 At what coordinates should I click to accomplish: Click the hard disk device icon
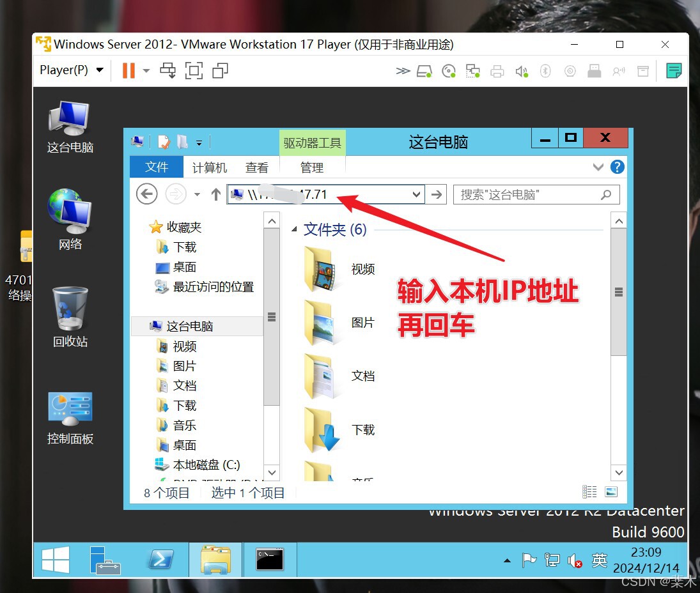pos(424,71)
